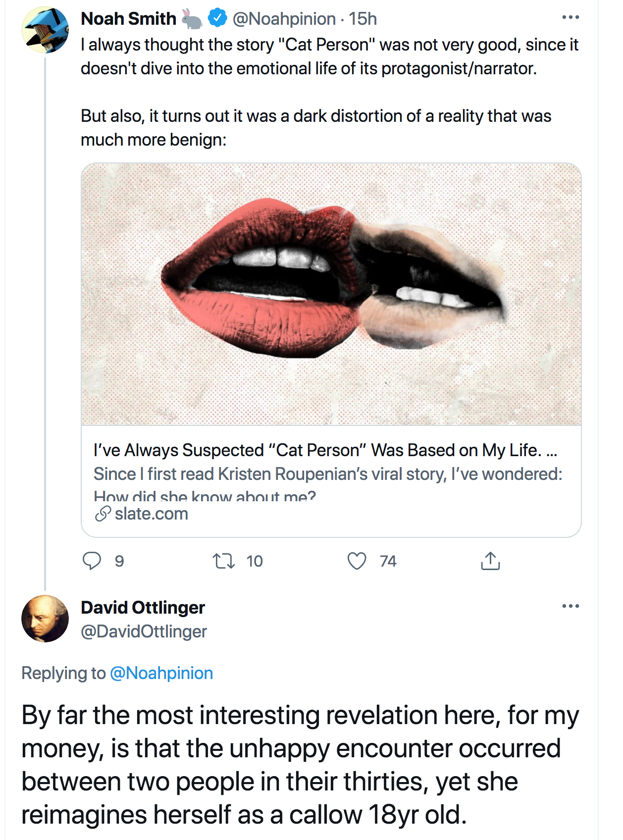The image size is (623, 840).
Task: Open the David Ottlinger display name
Action: [143, 608]
